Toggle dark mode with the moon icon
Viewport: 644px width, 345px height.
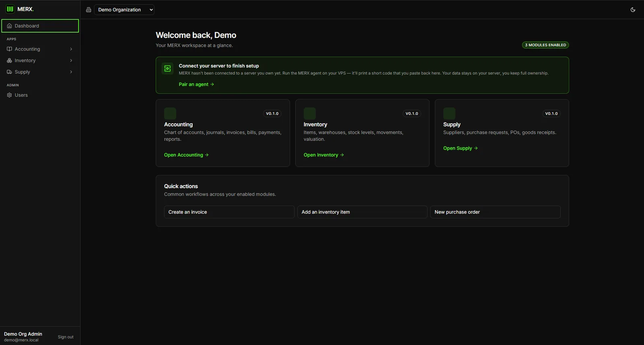(633, 10)
